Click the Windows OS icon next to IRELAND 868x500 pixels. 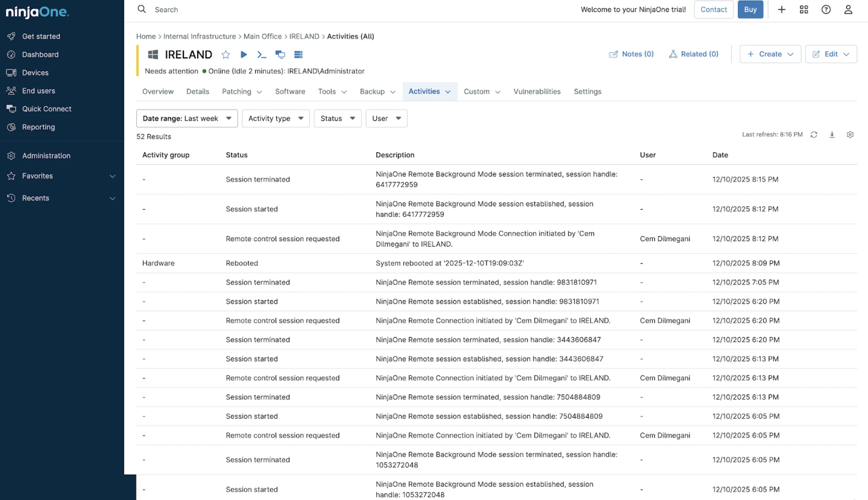click(x=153, y=54)
